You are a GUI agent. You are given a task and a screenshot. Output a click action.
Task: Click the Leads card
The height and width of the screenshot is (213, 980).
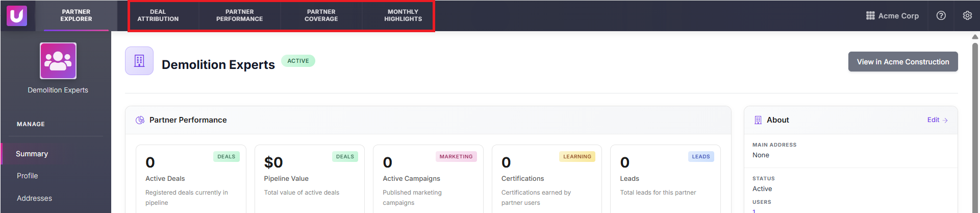click(665, 179)
